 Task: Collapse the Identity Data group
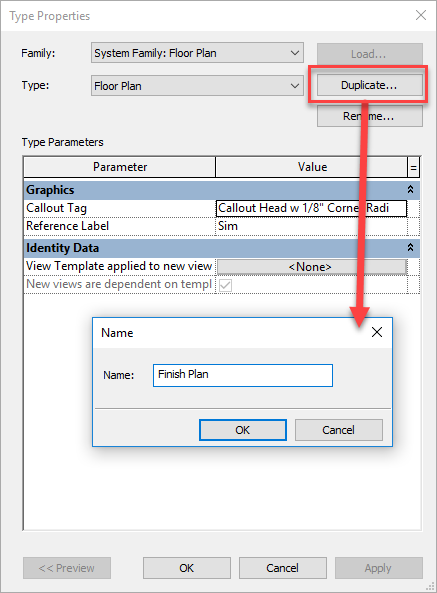(x=410, y=248)
